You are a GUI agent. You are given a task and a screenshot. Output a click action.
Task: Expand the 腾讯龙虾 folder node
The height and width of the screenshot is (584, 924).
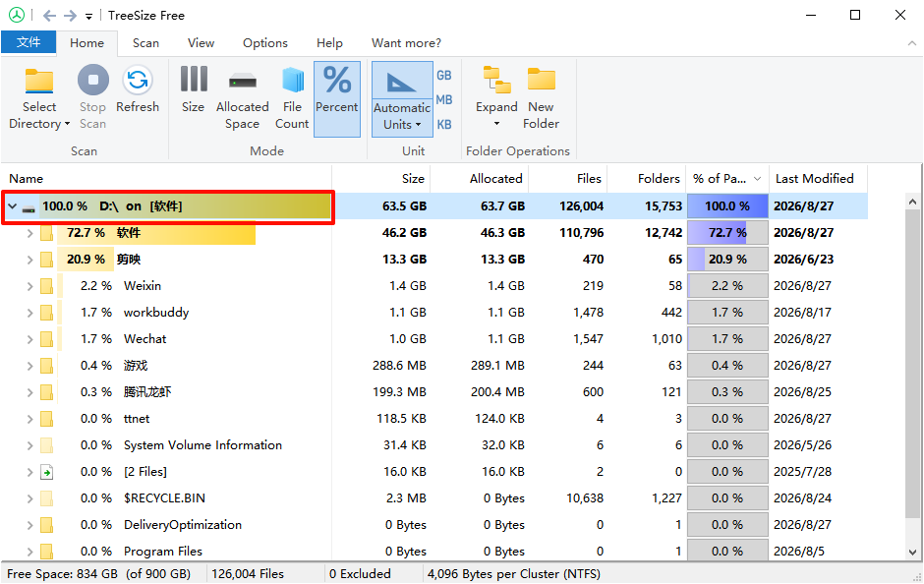30,392
